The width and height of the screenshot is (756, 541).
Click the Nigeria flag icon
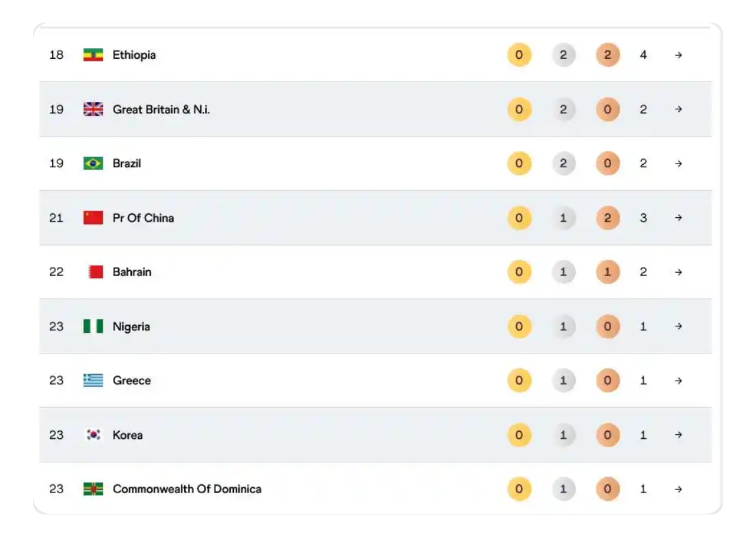pos(93,326)
